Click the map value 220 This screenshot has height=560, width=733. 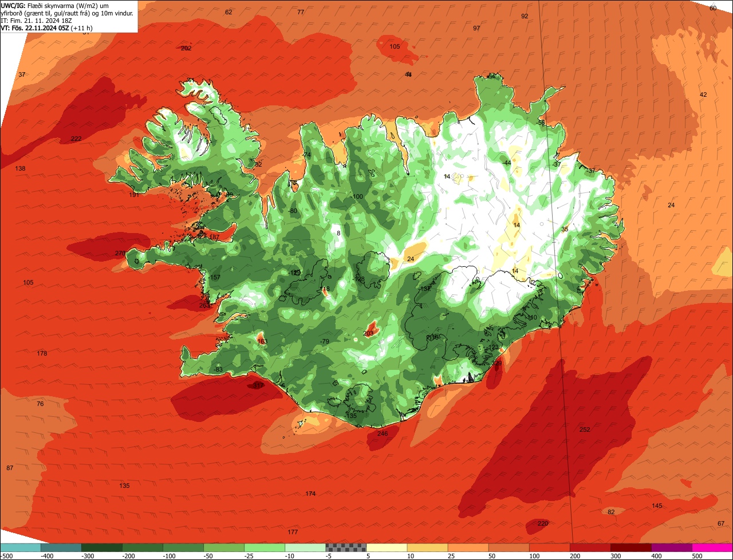pyautogui.click(x=543, y=523)
